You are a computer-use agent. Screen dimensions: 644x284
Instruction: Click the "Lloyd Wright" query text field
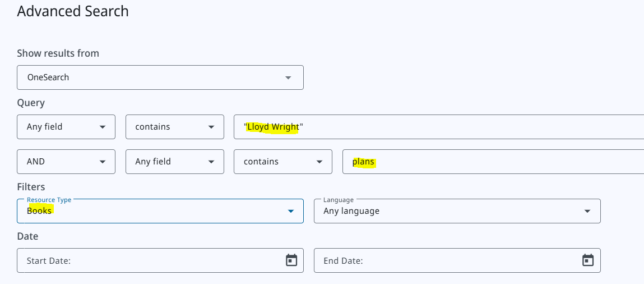point(439,127)
